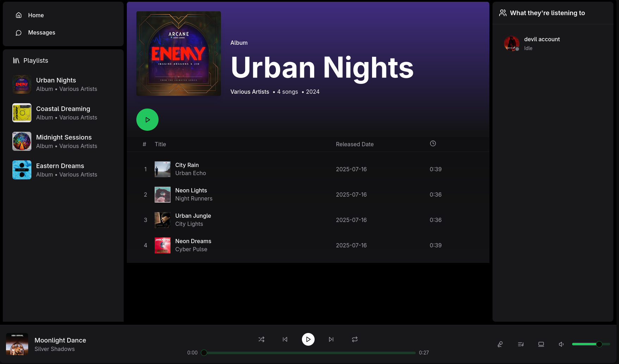Screen dimensions: 619x364
Task: Open Eastern Dreams album in sidebar
Action: [63, 170]
